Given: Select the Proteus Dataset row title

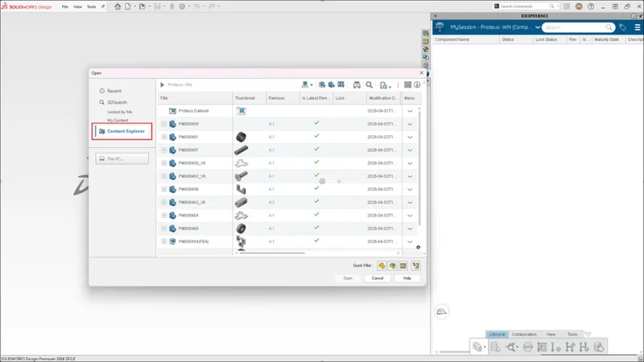Looking at the screenshot, I should click(x=193, y=111).
